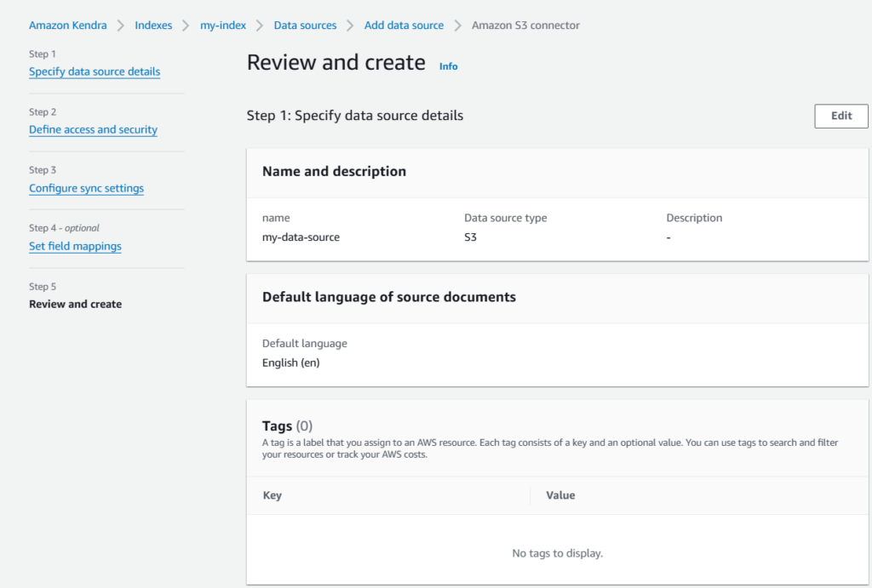Click the S3 data source type value
The image size is (872, 588).
point(470,237)
